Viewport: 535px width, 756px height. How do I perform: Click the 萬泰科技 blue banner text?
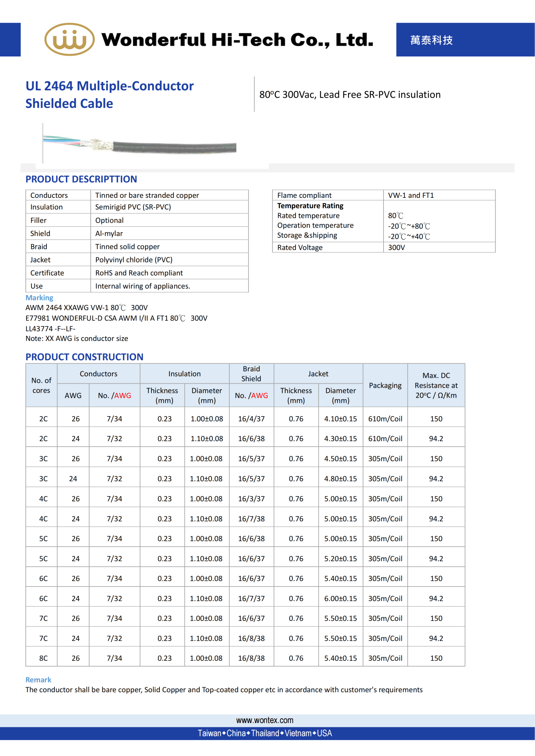point(431,40)
